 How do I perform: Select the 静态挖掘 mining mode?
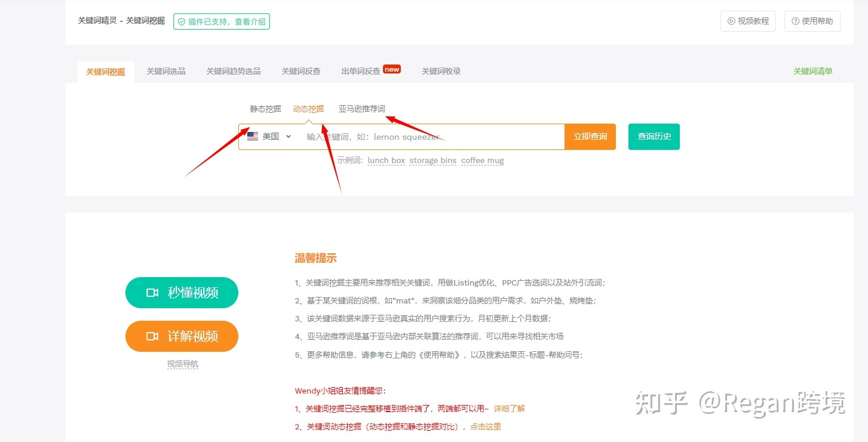[265, 109]
